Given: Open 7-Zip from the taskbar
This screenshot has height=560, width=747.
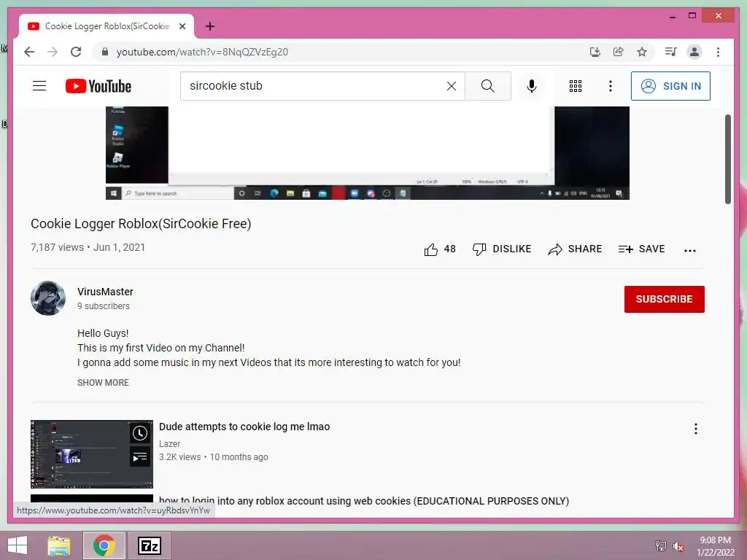Looking at the screenshot, I should (149, 545).
